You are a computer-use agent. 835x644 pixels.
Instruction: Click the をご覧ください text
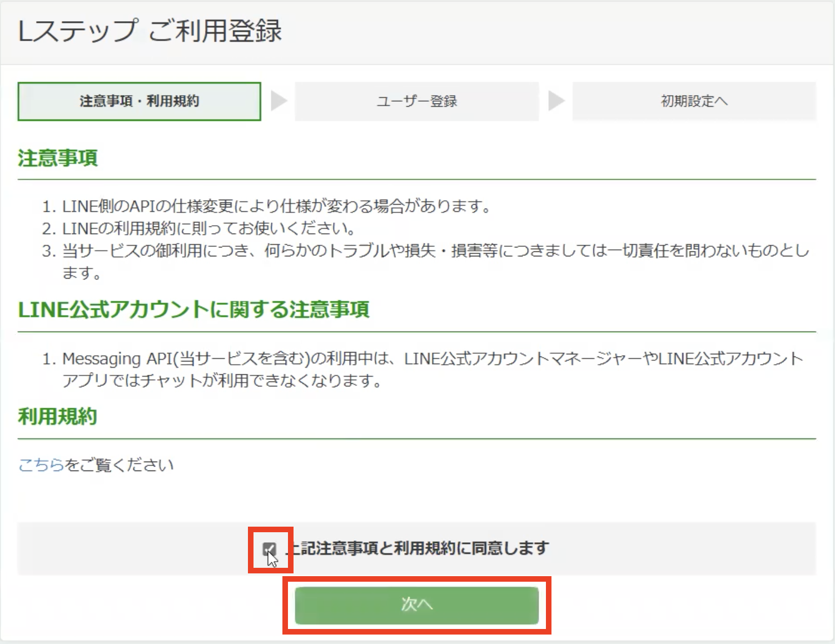tap(120, 465)
